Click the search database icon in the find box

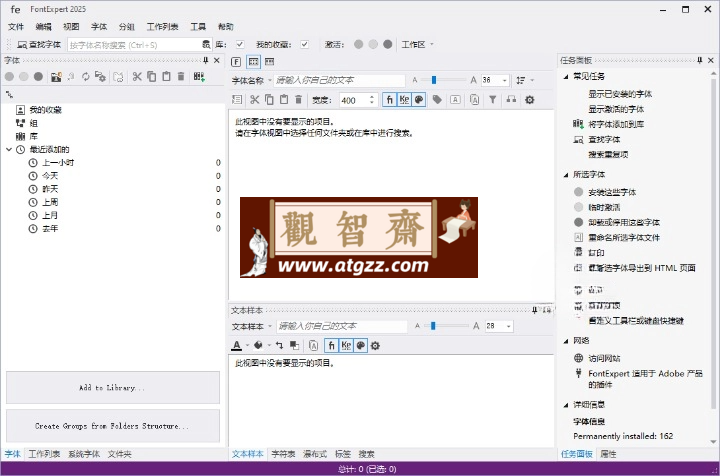pyautogui.click(x=206, y=45)
